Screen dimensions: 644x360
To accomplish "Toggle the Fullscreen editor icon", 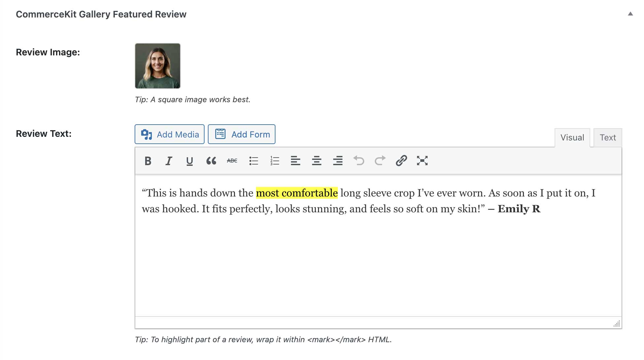I will coord(422,160).
